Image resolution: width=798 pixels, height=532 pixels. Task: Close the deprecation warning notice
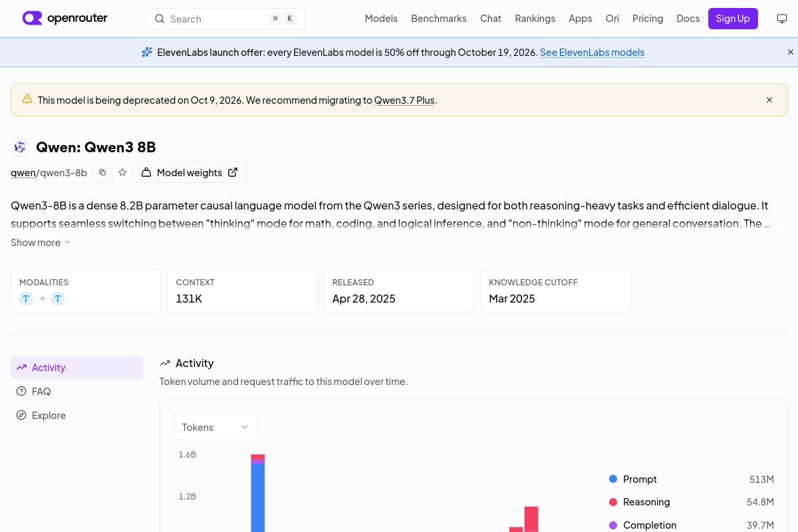pyautogui.click(x=769, y=100)
